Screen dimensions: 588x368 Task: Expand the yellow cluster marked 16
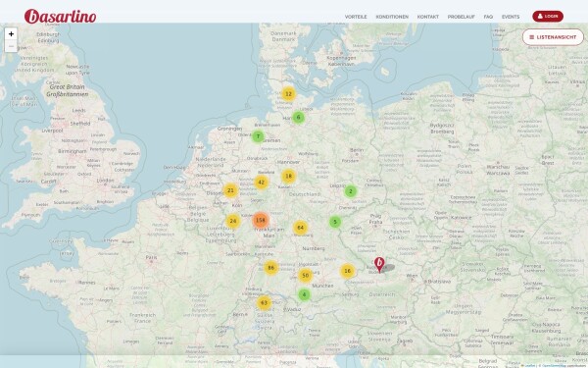tap(348, 271)
